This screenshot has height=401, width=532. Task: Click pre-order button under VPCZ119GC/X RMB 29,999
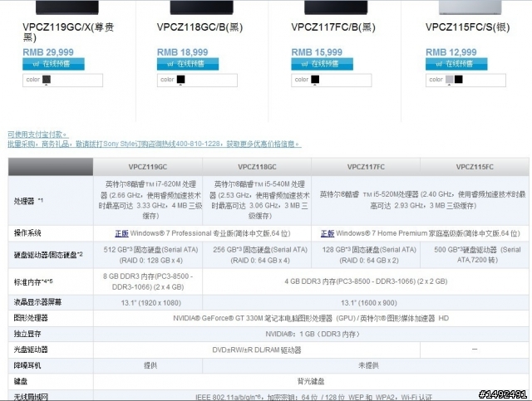click(x=53, y=64)
